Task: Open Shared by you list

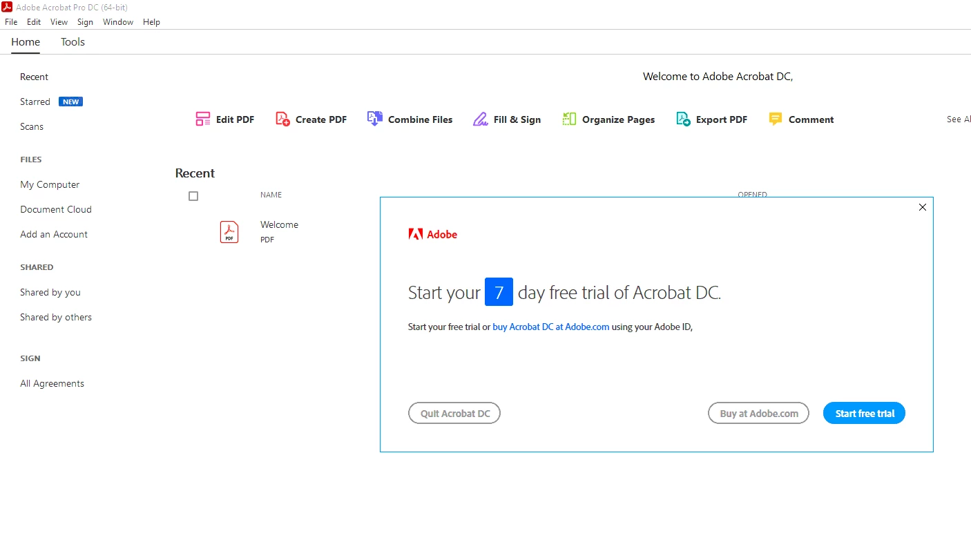Action: coord(50,292)
